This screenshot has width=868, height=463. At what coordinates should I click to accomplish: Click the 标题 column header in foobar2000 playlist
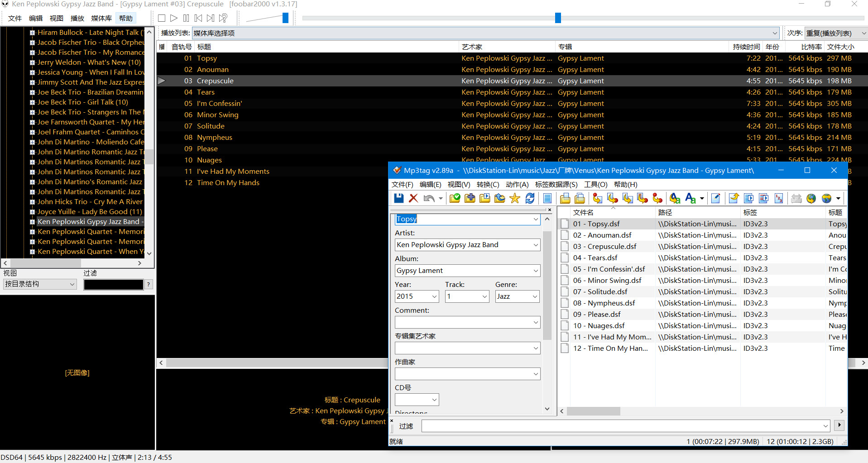point(326,47)
